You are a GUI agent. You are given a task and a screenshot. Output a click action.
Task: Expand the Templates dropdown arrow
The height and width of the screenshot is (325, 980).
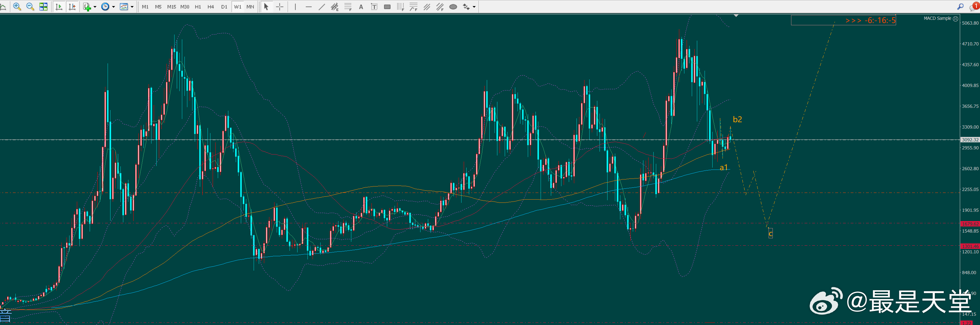pyautogui.click(x=132, y=7)
